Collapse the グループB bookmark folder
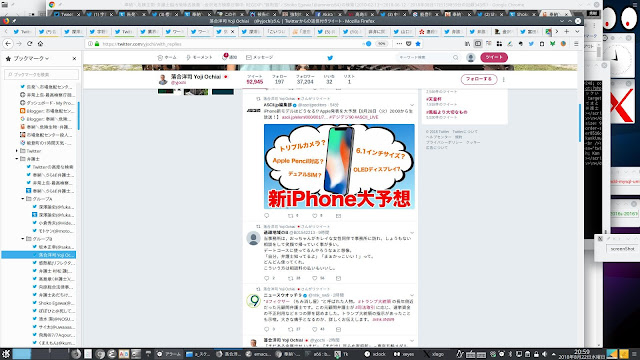Screen dimensions: 640x360 pos(23,239)
